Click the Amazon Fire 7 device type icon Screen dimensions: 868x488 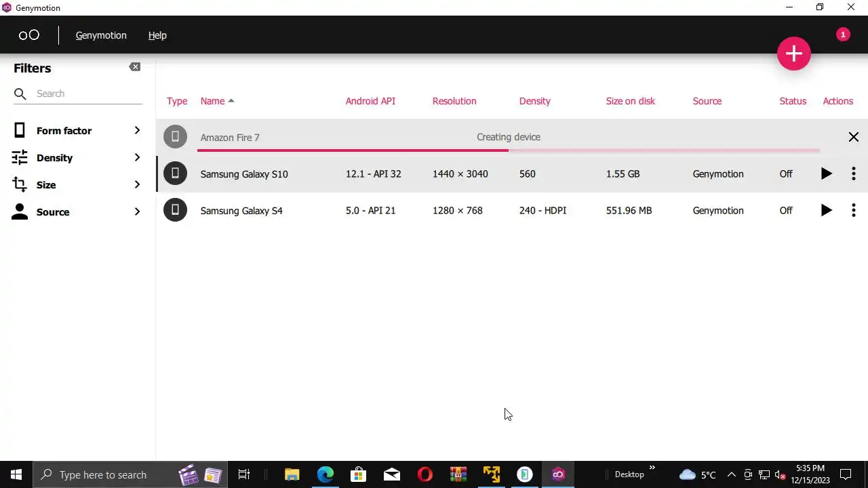[x=175, y=137]
